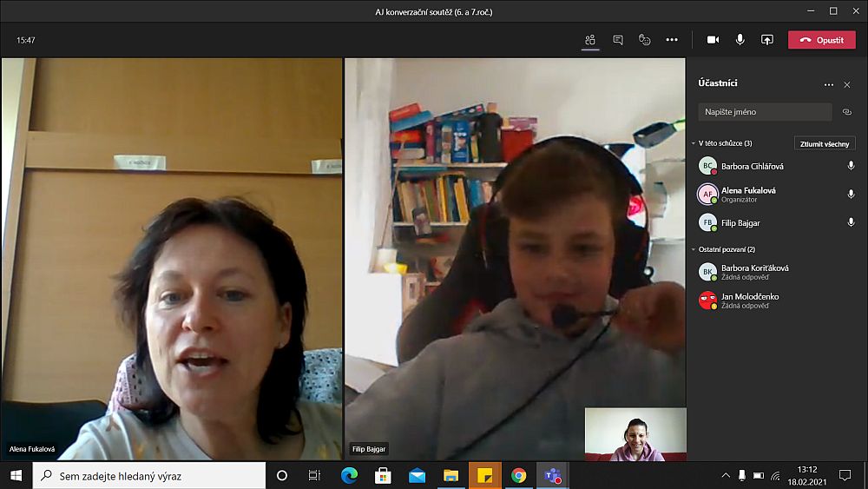Screen dimensions: 868x489
Task: Open the Účastníci panel more options menu
Action: [x=828, y=84]
